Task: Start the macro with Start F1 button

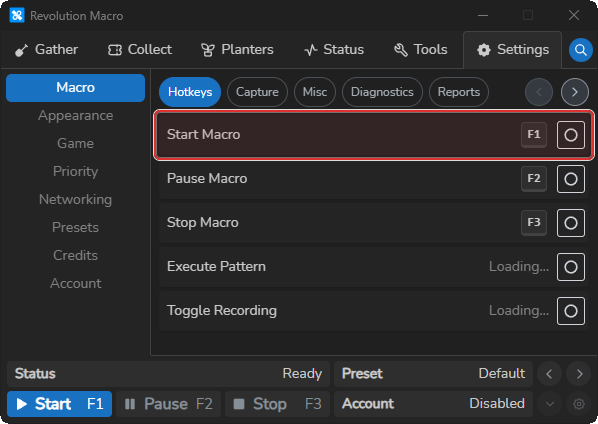Action: tap(59, 404)
